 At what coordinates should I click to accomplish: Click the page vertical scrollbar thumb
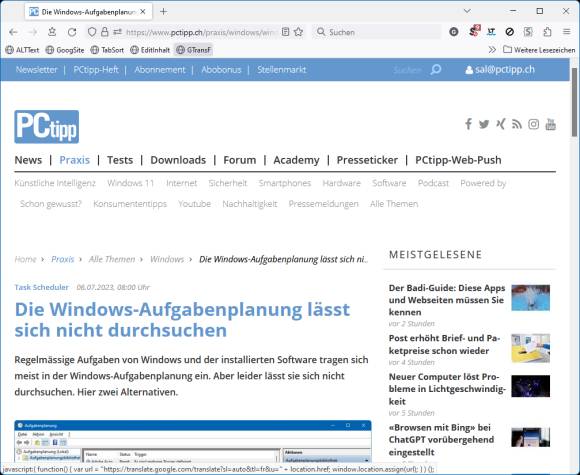pos(574,102)
